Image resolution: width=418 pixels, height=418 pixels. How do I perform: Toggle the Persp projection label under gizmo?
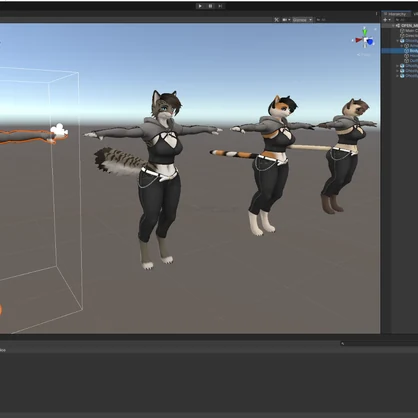(x=364, y=54)
